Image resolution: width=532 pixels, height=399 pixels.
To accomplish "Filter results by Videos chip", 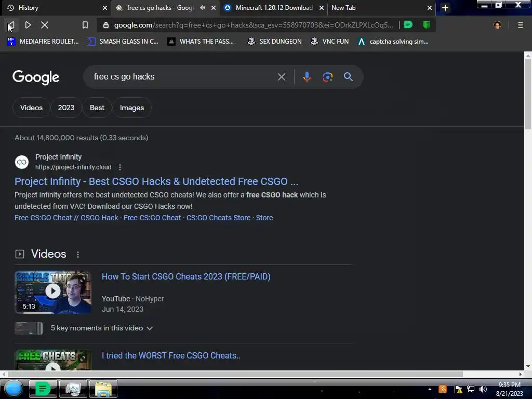I will pos(31,108).
